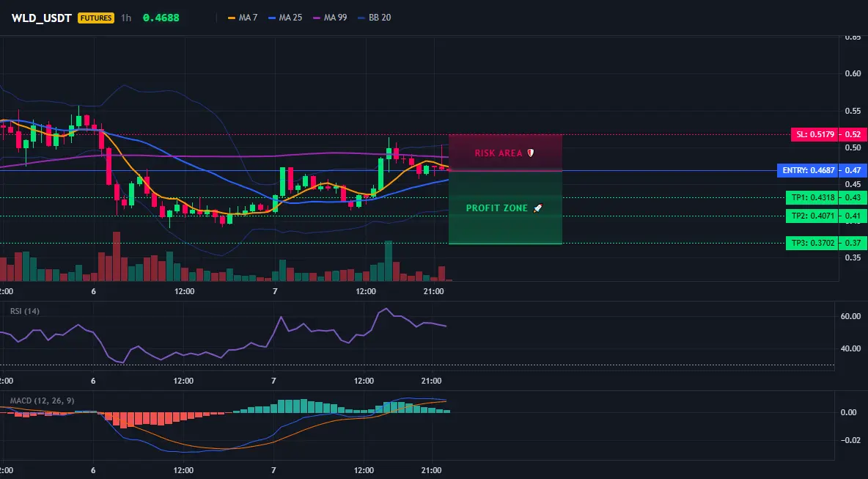This screenshot has height=479, width=868.
Task: Click the TP1: 0.4318 target label
Action: (811, 198)
